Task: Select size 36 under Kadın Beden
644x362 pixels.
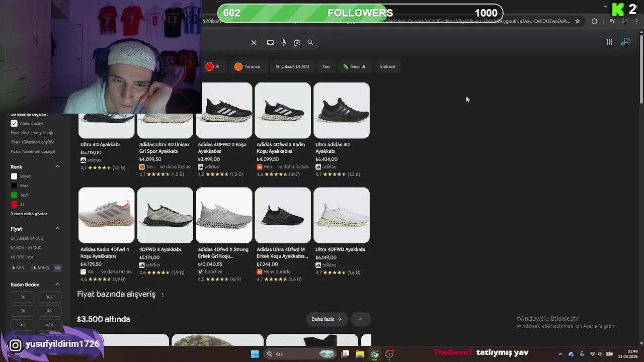Action: click(x=23, y=297)
